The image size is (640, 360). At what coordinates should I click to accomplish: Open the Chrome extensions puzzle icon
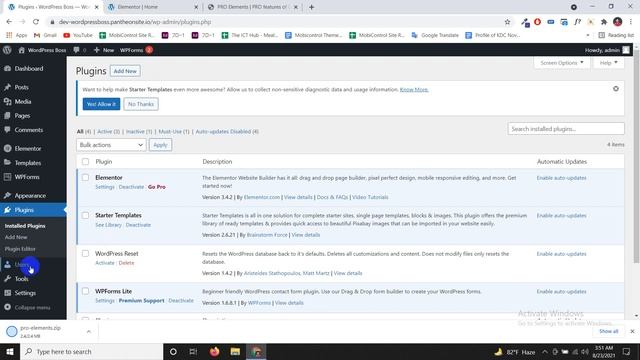pos(604,22)
